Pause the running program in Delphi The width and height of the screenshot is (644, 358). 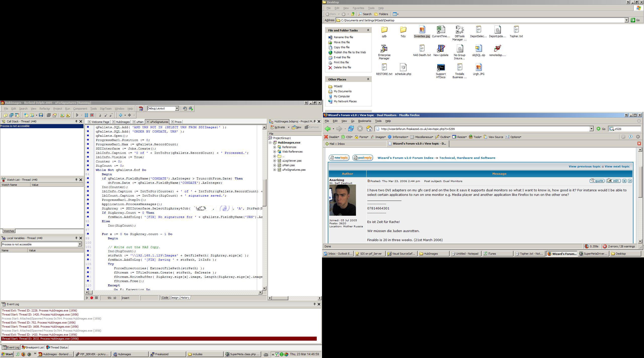(x=86, y=115)
